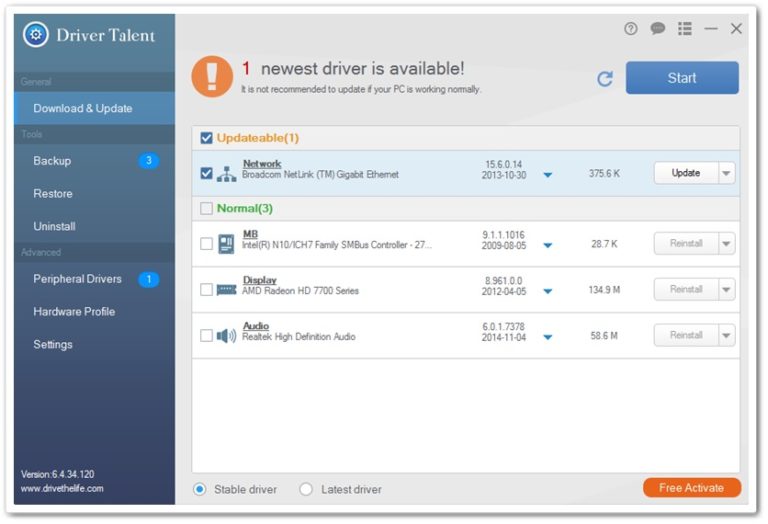Go to Peripheral Drivers in sidebar
This screenshot has height=524, width=768.
coord(77,279)
